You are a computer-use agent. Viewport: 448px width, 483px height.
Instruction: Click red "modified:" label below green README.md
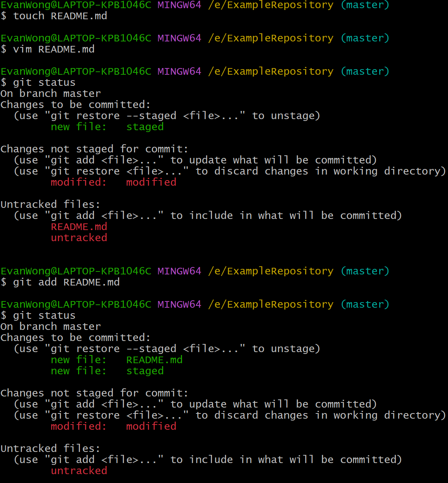click(78, 426)
